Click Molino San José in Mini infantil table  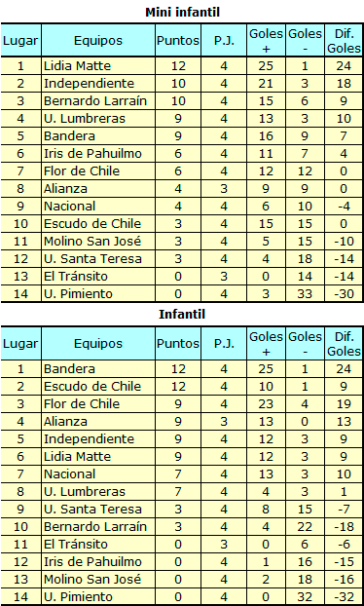92,242
